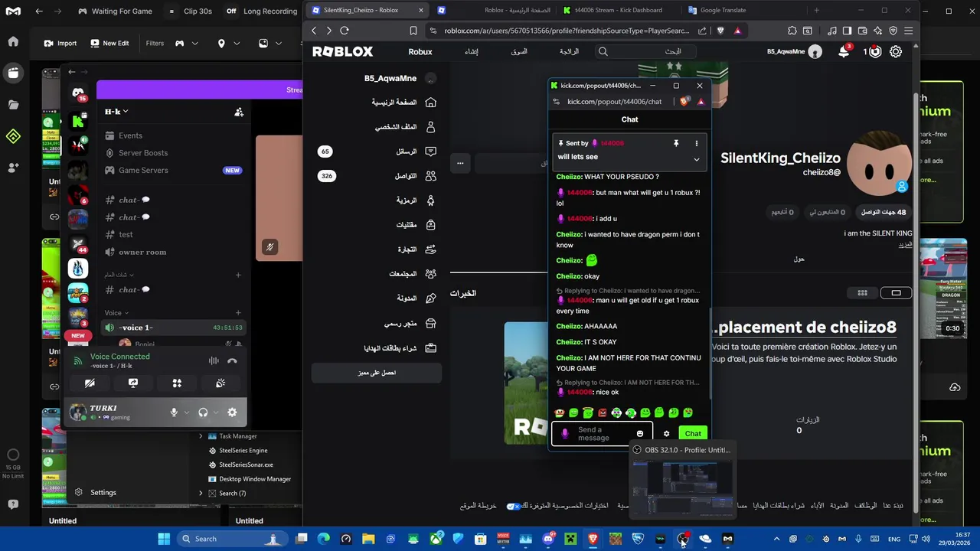Screen dimensions: 980x551
Task: Switch Roblox experiences to slideshow view
Action: [896, 292]
